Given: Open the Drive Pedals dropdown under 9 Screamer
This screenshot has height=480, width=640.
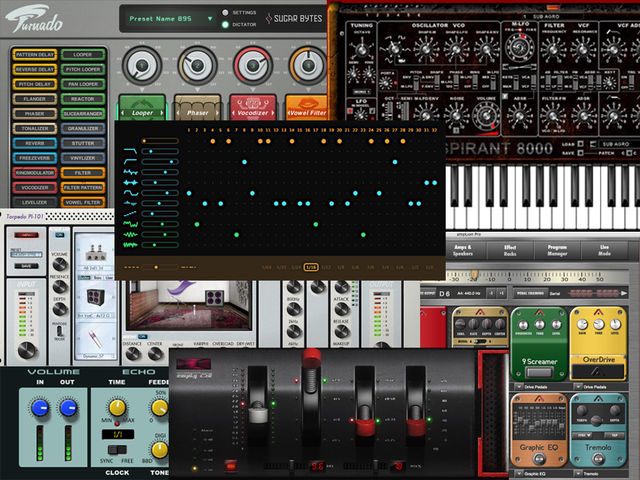Looking at the screenshot, I should coord(518,387).
